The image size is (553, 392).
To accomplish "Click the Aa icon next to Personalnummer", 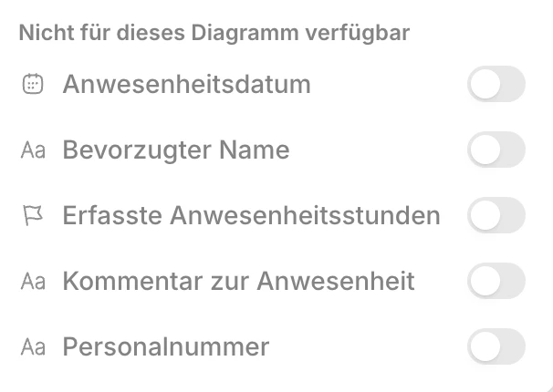I will coord(33,347).
